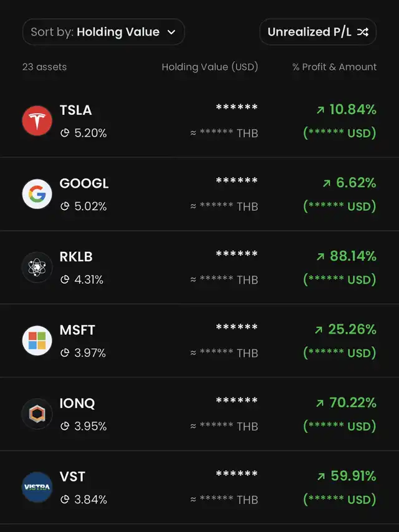Image resolution: width=399 pixels, height=532 pixels.
Task: Open the Sort by Holding Value dropdown
Action: coord(103,32)
